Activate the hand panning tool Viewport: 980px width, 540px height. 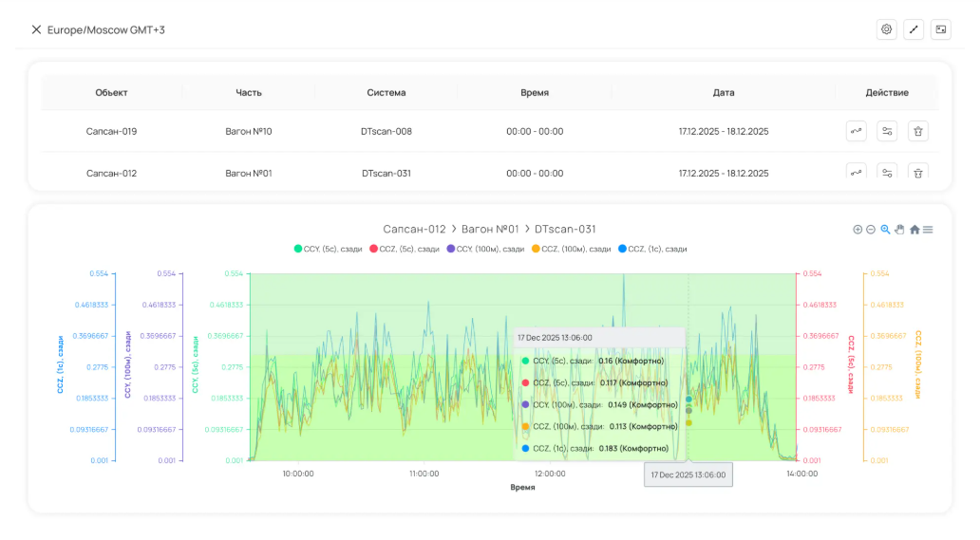[x=899, y=229]
